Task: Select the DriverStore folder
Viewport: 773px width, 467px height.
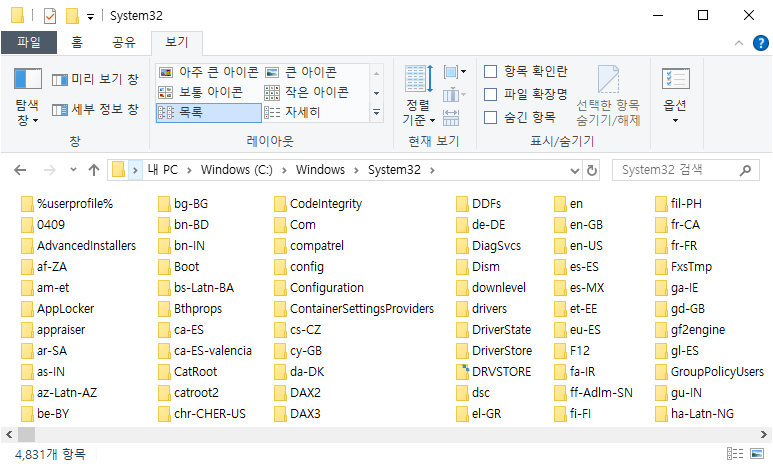Action: pos(494,351)
